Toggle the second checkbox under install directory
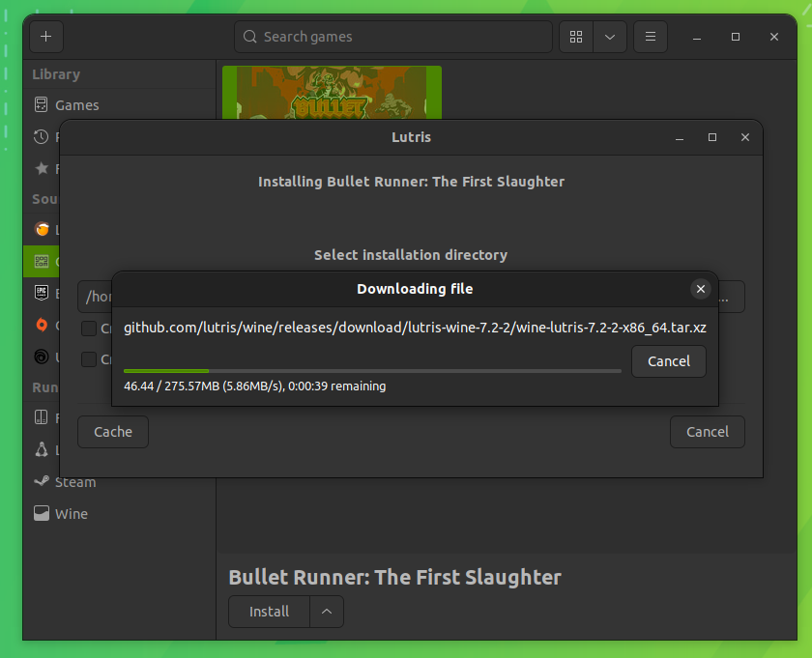812x658 pixels. pos(89,359)
